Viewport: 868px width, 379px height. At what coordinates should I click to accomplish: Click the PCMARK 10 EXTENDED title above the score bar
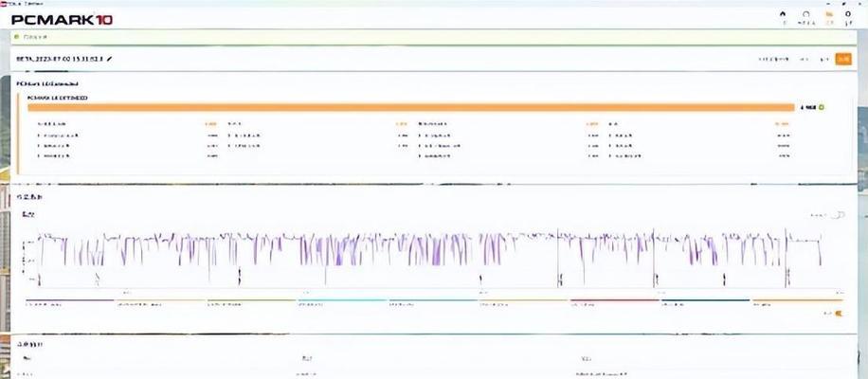[58, 98]
